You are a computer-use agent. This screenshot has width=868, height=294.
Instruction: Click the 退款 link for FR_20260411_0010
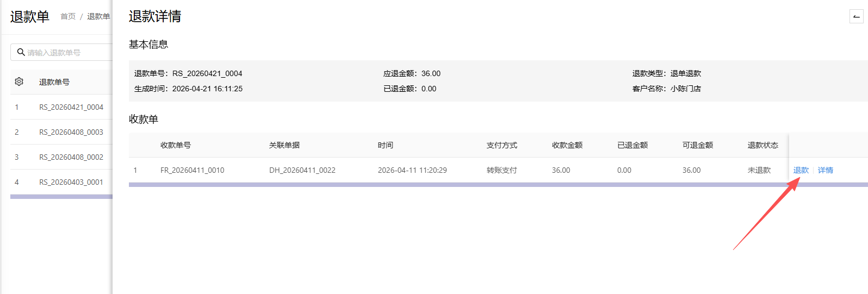(801, 170)
